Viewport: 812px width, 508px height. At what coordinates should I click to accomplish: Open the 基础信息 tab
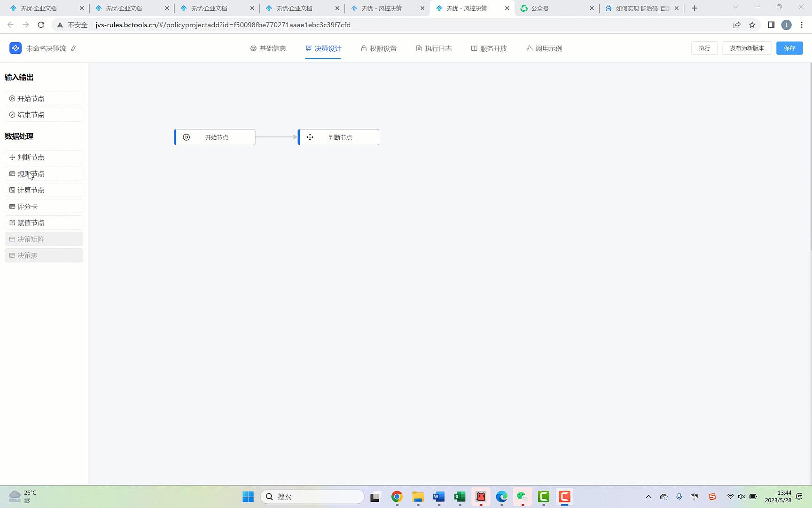(x=268, y=48)
